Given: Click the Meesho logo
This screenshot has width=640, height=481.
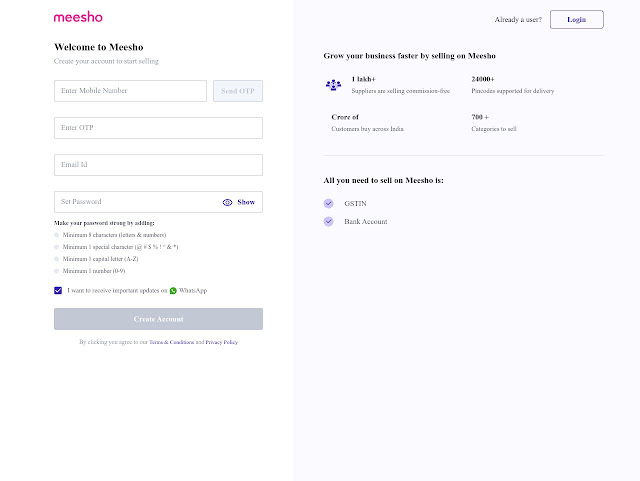Looking at the screenshot, I should point(78,17).
